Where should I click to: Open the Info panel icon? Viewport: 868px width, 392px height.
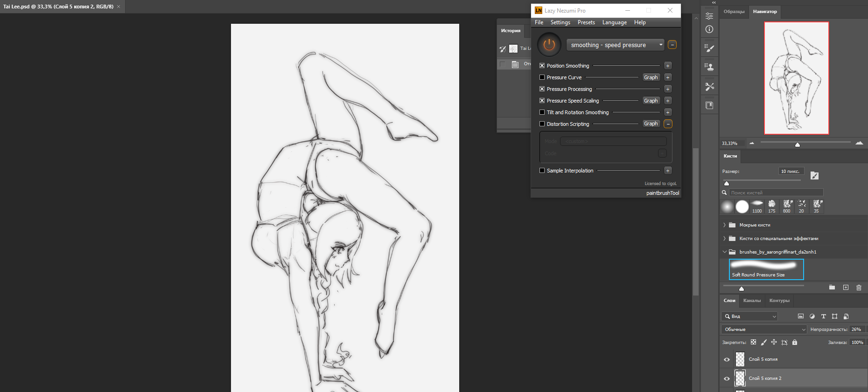(709, 29)
